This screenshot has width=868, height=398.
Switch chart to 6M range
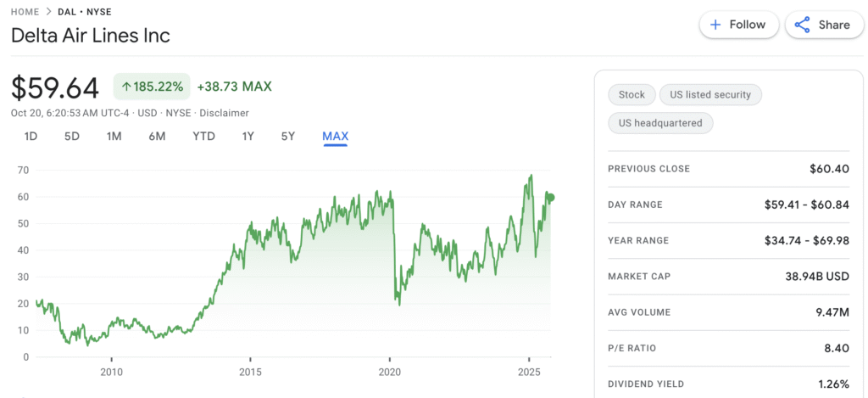[x=157, y=137]
